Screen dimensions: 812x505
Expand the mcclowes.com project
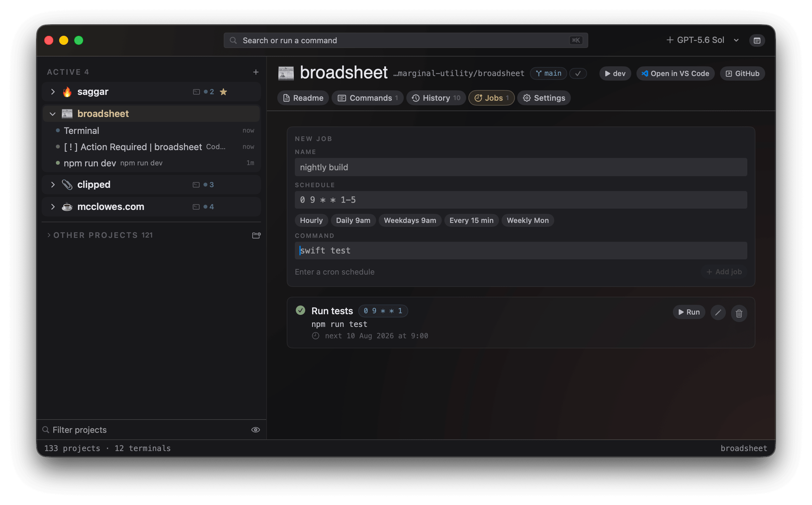[53, 207]
